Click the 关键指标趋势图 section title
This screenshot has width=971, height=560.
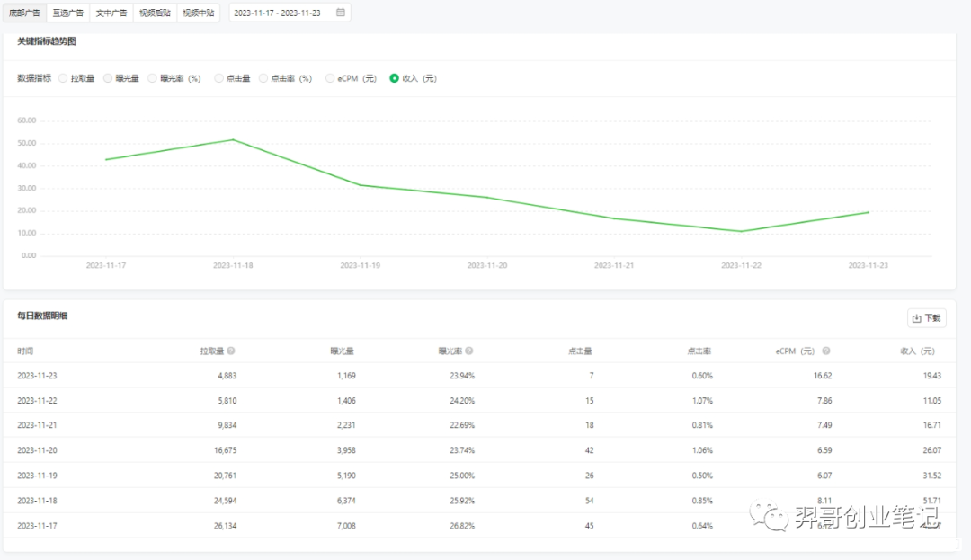coord(47,41)
